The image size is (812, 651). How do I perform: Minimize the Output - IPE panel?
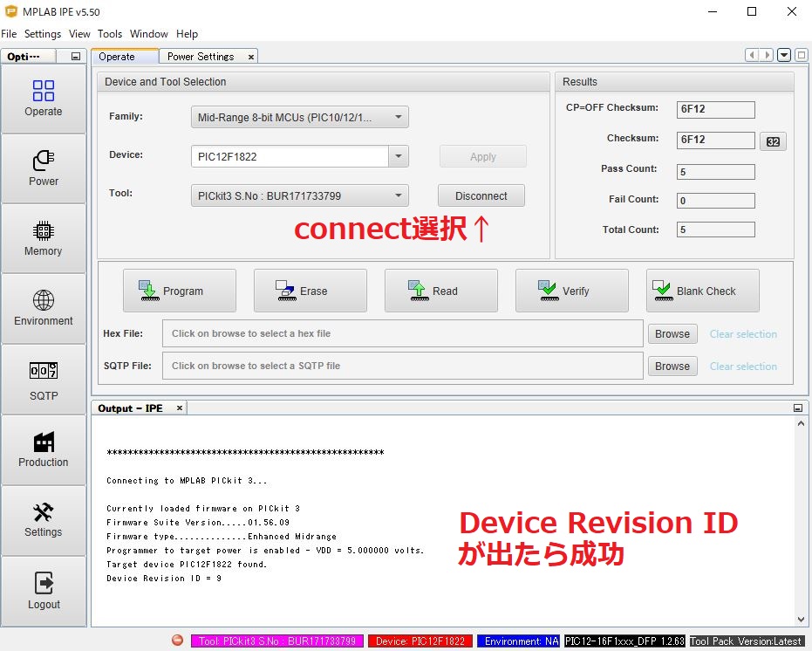pyautogui.click(x=798, y=408)
